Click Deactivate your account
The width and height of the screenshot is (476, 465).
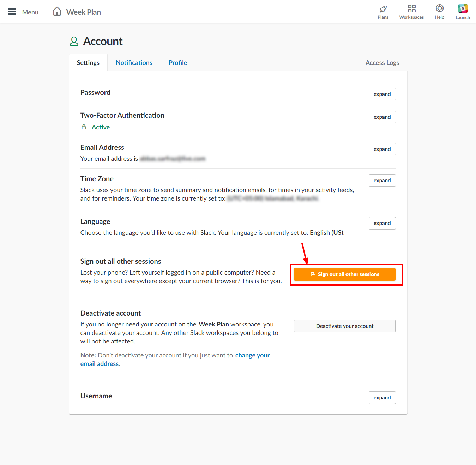[x=344, y=326]
